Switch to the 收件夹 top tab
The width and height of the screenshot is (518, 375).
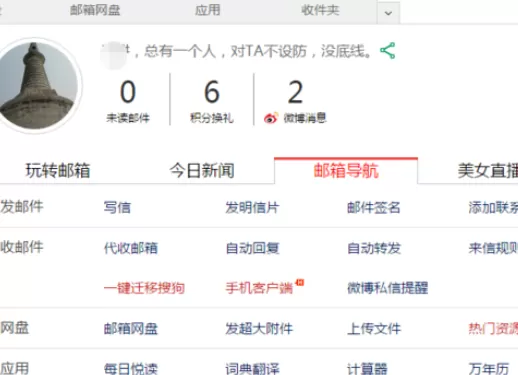320,10
